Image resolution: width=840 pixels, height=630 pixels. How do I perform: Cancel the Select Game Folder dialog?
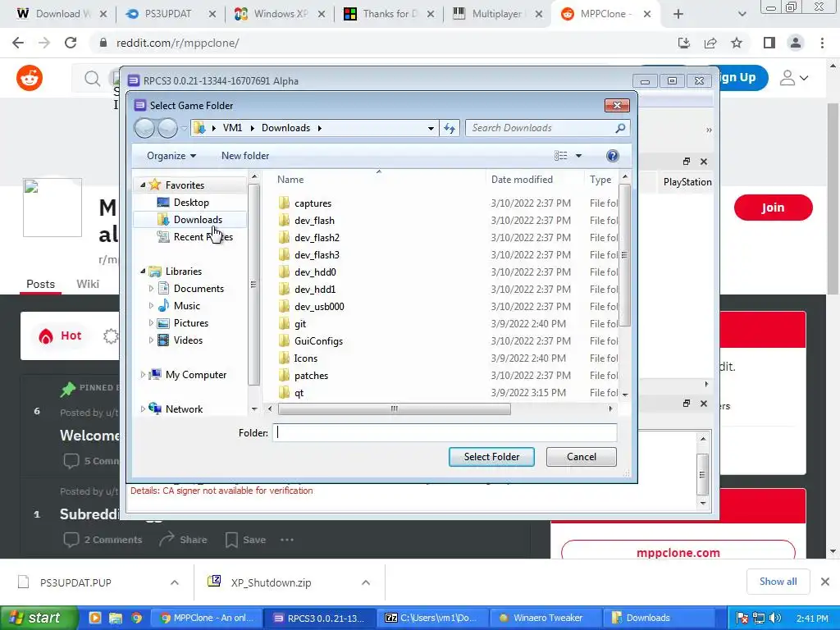click(x=582, y=457)
